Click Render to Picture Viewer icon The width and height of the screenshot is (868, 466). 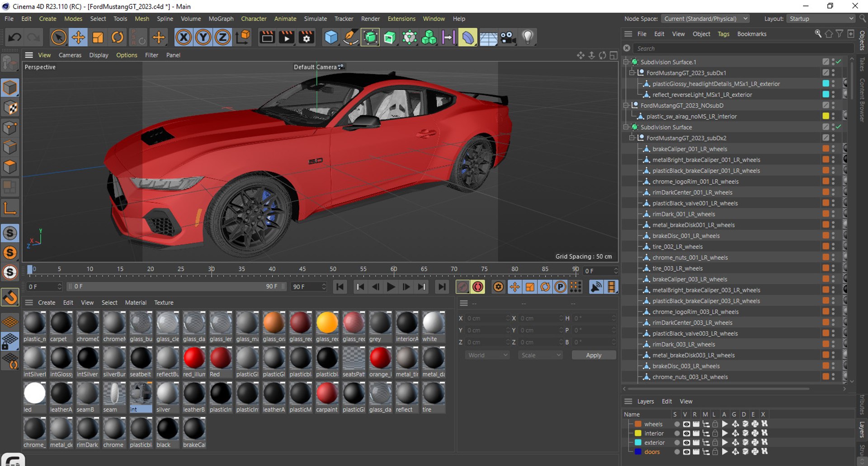tap(287, 37)
